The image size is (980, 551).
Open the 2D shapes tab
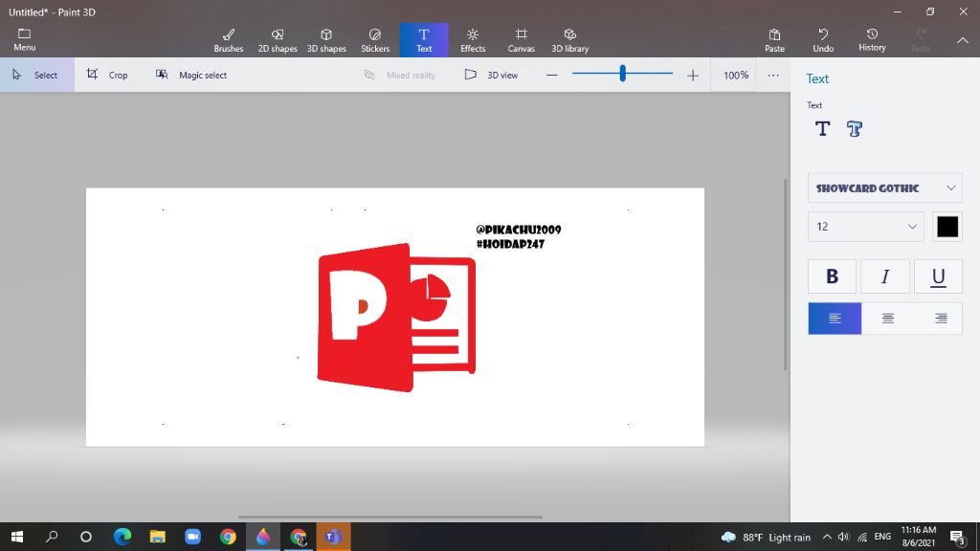(x=278, y=40)
